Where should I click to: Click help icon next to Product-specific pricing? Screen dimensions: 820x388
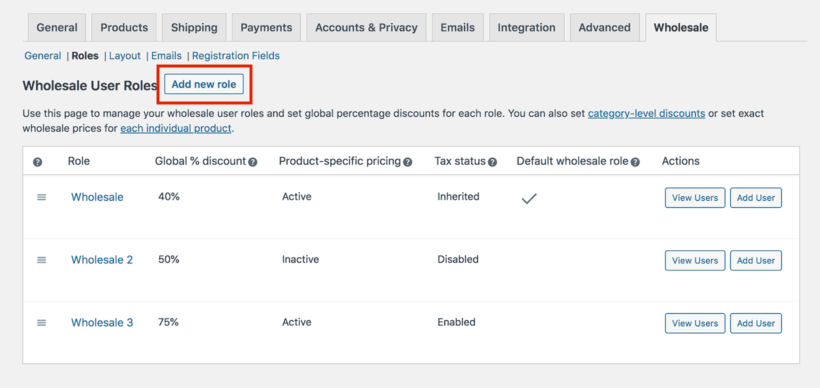408,162
